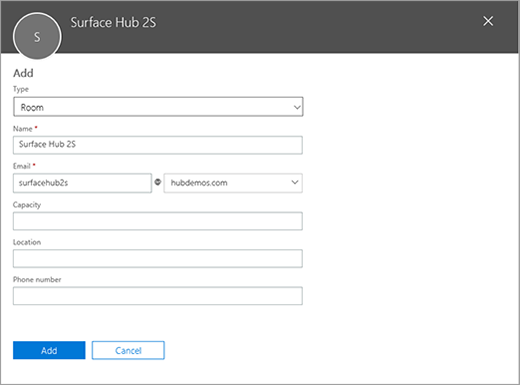Screen dimensions: 520x385
Task: Cancel adding the room
Action: [128, 350]
